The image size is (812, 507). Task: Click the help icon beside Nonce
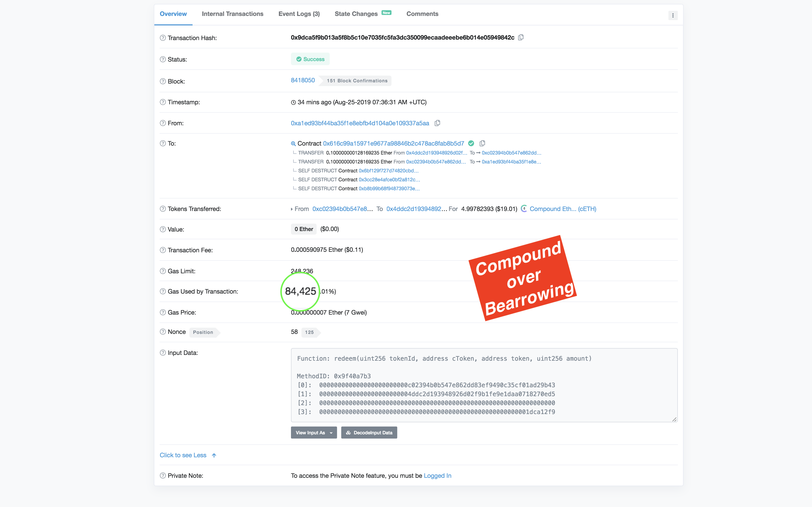coord(163,332)
